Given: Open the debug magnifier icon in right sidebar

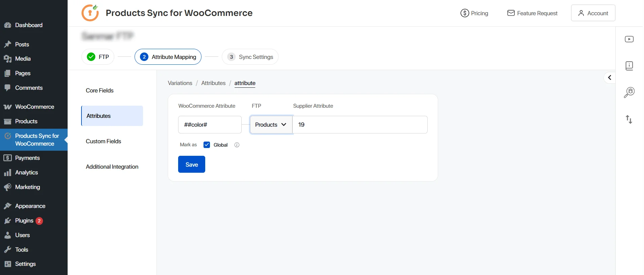Looking at the screenshot, I should pos(629,92).
